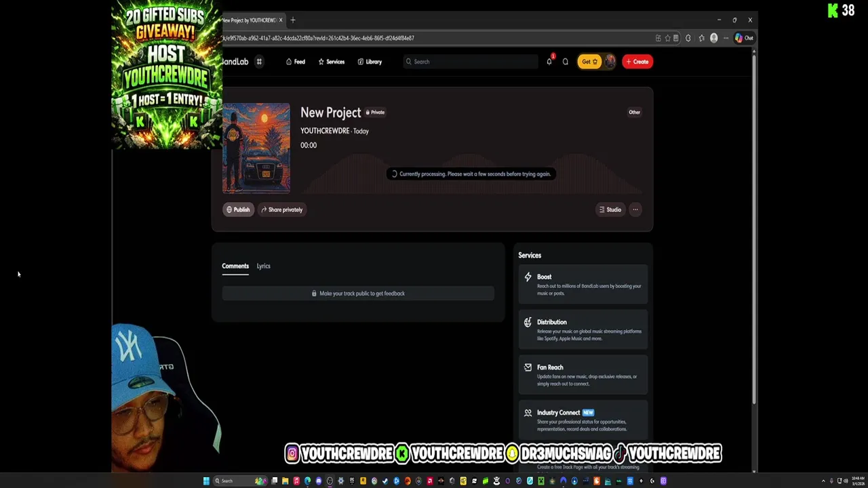Open the taskbar clock and date
Image resolution: width=868 pixels, height=488 pixels.
coord(858,481)
